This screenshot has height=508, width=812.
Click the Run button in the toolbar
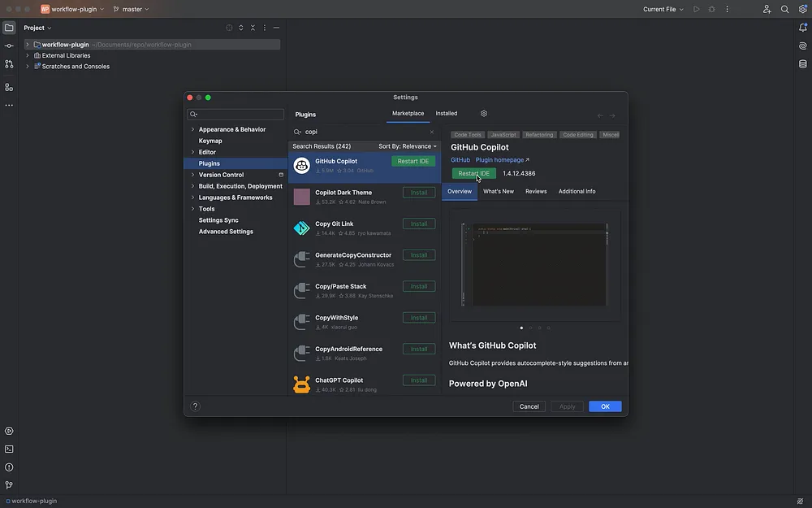[x=697, y=9]
